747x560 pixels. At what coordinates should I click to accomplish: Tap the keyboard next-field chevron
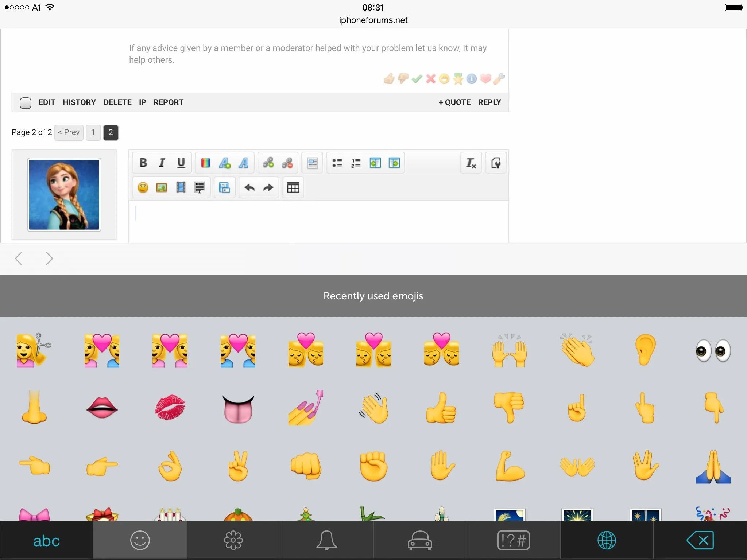(50, 258)
